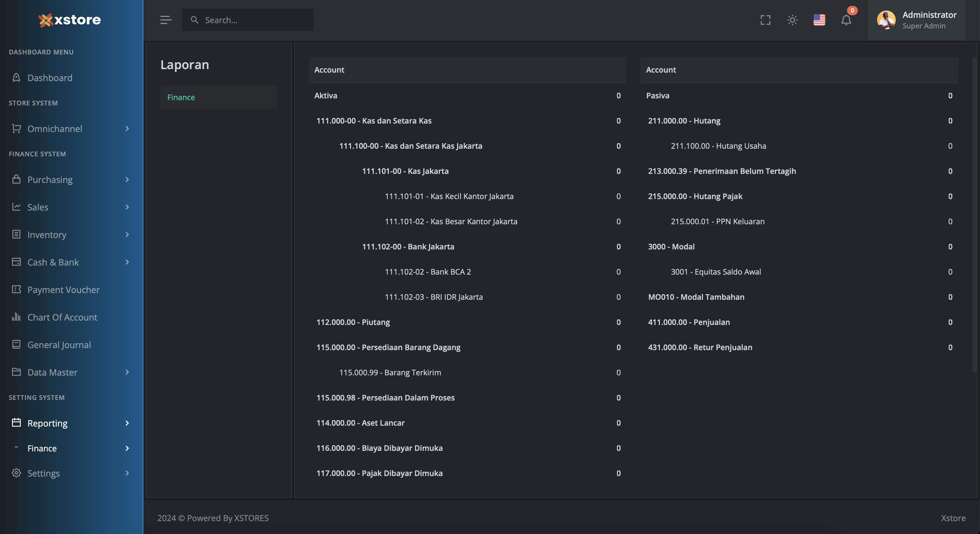This screenshot has height=534, width=980.
Task: Click the xstore logo
Action: (70, 20)
